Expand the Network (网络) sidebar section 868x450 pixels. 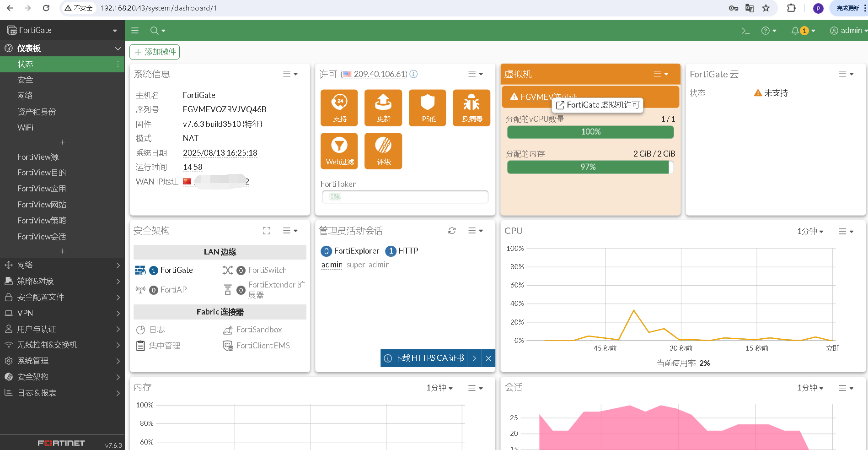[x=62, y=265]
